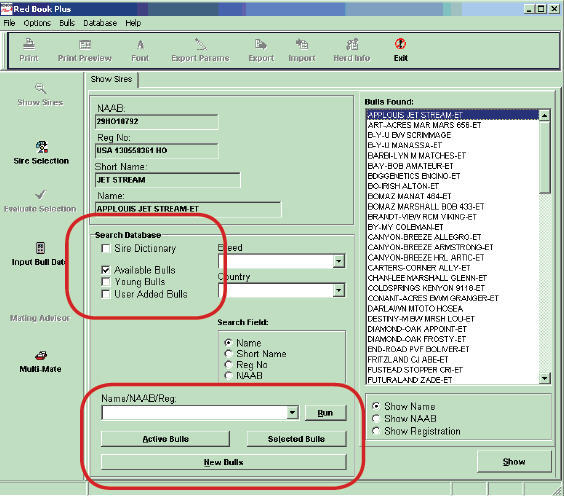The height and width of the screenshot is (496, 564).
Task: Select Show Sires in sidebar
Action: [40, 95]
